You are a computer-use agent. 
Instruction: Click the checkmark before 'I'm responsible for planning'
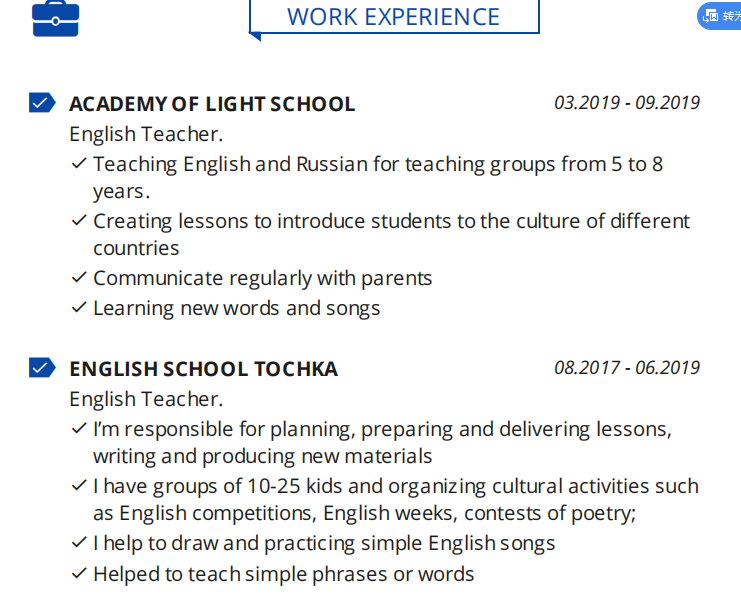(x=79, y=429)
